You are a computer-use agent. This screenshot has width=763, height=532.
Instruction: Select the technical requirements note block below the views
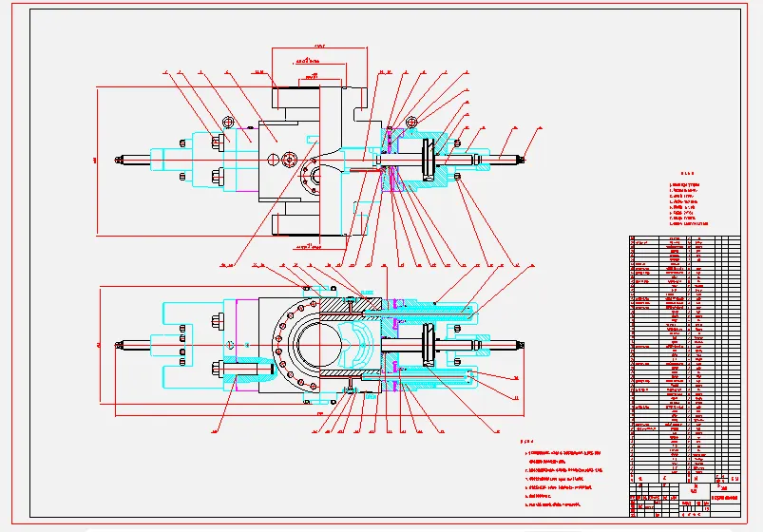point(562,474)
